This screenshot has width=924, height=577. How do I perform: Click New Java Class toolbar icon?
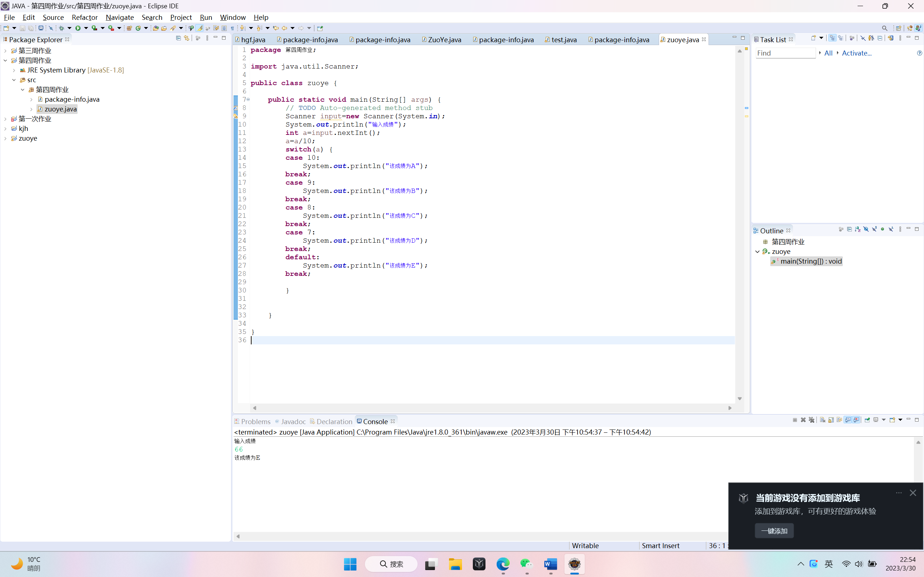pos(138,28)
